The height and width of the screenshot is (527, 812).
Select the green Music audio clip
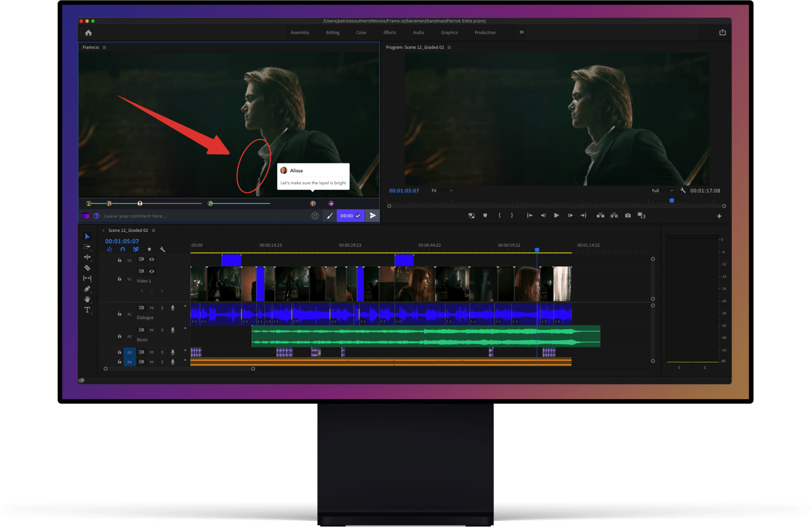coord(426,336)
